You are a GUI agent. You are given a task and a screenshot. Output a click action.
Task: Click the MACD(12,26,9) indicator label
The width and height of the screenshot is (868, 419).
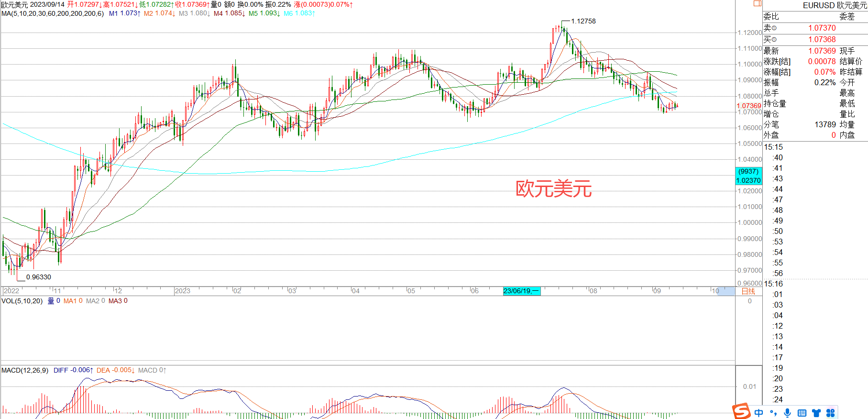[25, 370]
